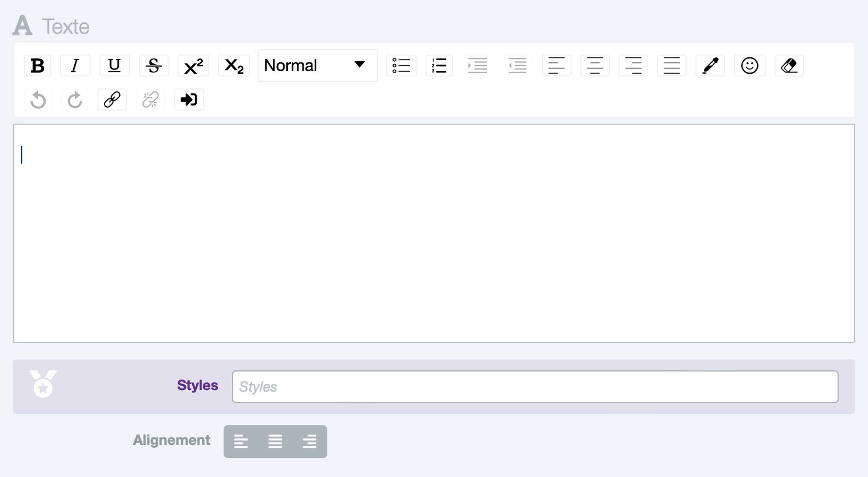The height and width of the screenshot is (477, 868).
Task: Click the dropdown arrow next to Normal
Action: tap(359, 65)
